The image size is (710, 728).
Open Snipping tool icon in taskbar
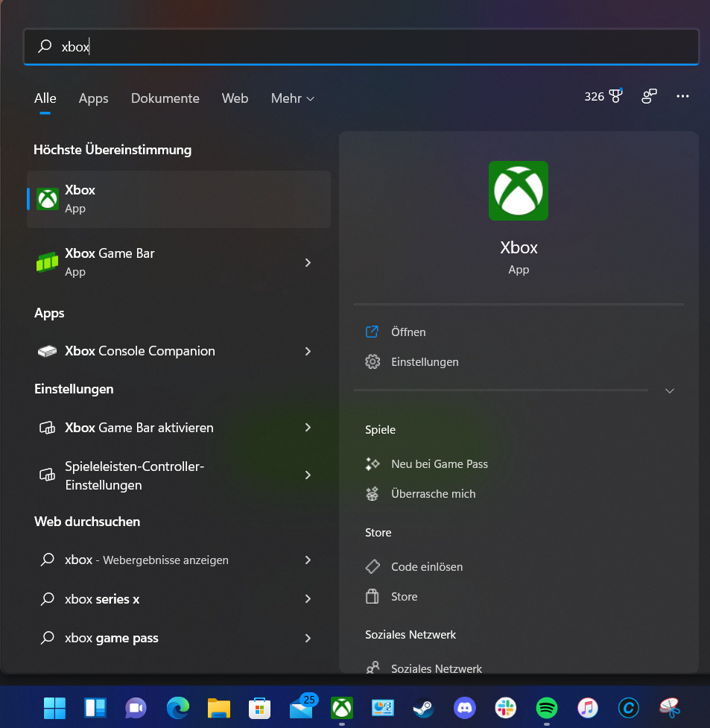click(670, 708)
